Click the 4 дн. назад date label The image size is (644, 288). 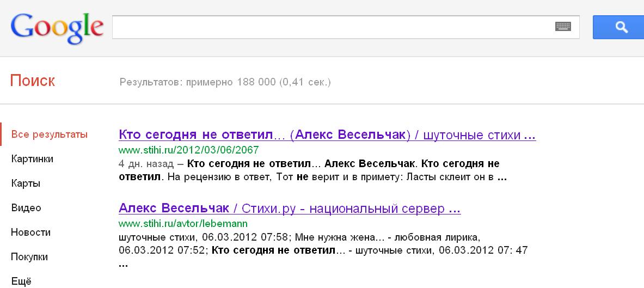click(x=143, y=163)
